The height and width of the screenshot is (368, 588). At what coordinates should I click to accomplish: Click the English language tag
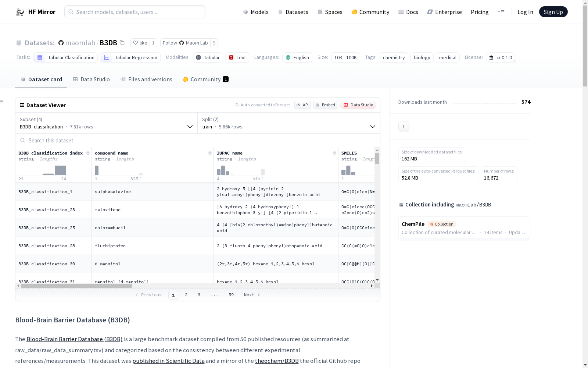coord(297,57)
